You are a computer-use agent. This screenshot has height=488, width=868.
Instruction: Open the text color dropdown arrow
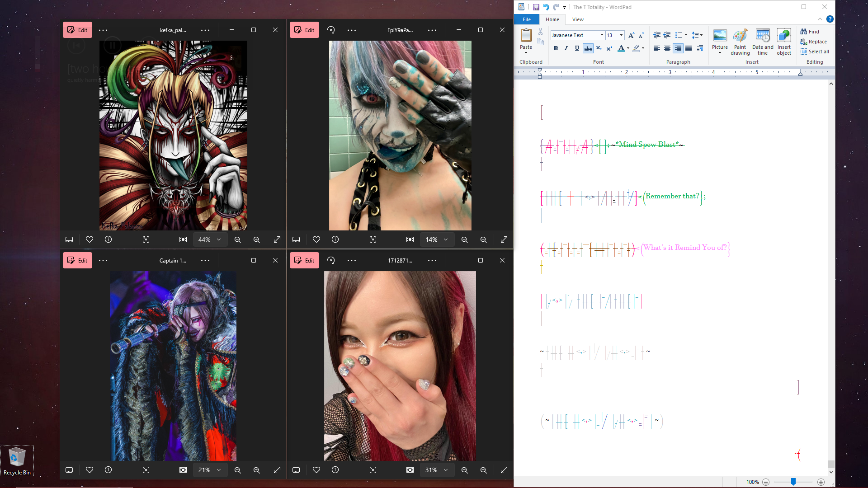628,48
